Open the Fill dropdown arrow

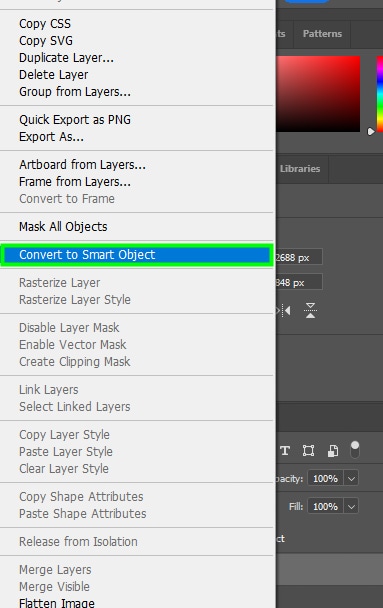pyautogui.click(x=351, y=506)
